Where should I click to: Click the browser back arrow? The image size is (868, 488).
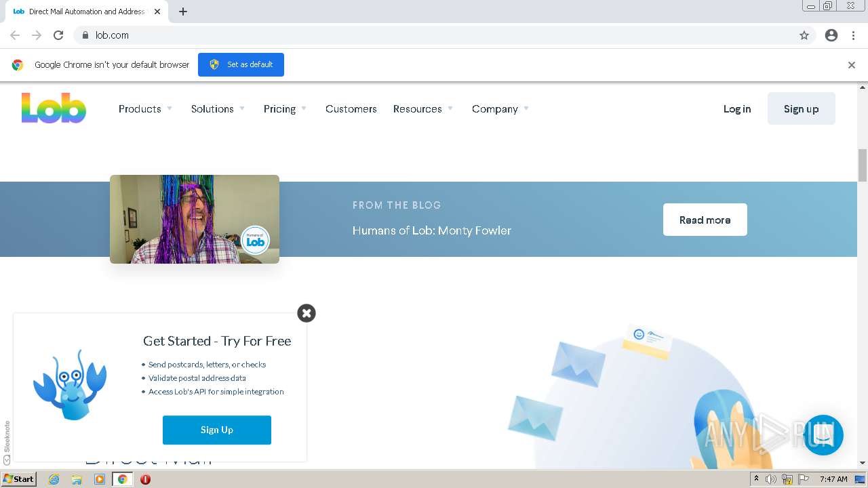15,35
